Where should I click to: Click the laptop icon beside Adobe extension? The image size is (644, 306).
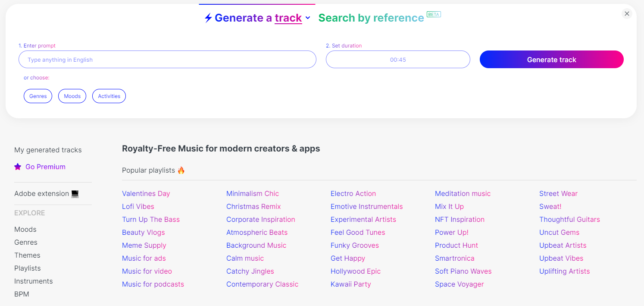76,193
